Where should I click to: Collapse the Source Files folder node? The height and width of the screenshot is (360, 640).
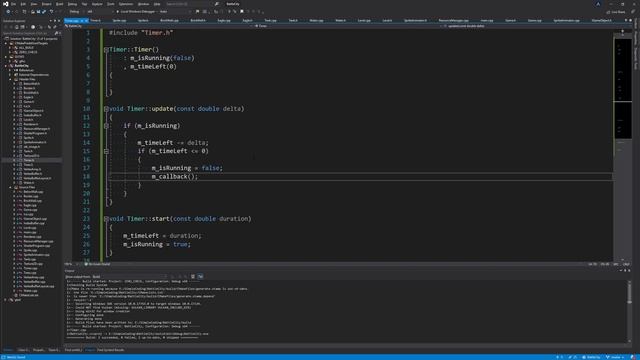coord(11,187)
